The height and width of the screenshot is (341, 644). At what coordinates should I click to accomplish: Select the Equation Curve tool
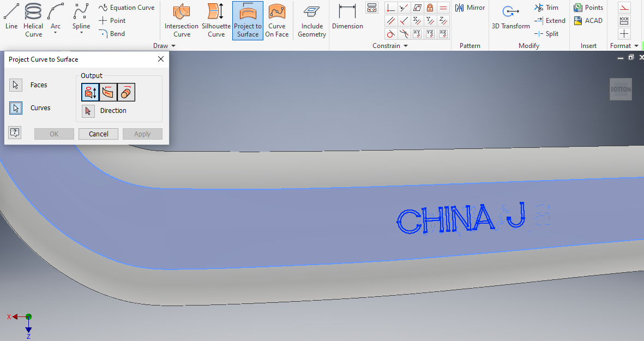(x=127, y=7)
